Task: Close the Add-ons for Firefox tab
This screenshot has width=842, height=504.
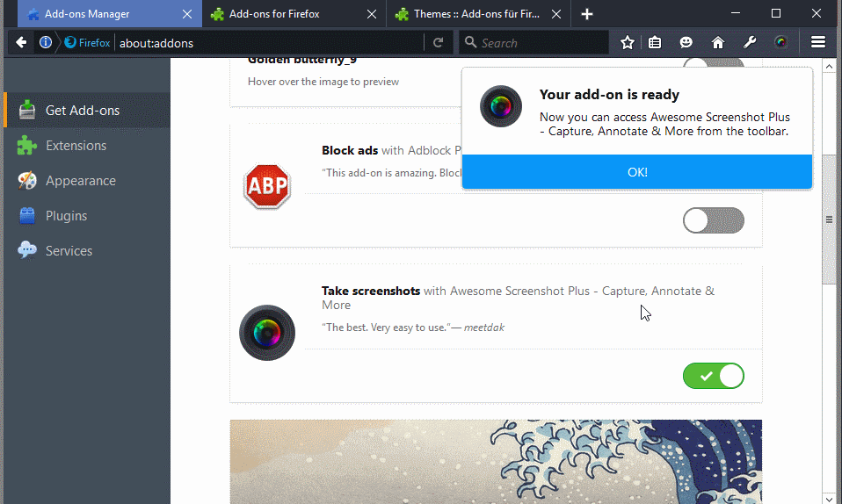Action: [x=372, y=14]
